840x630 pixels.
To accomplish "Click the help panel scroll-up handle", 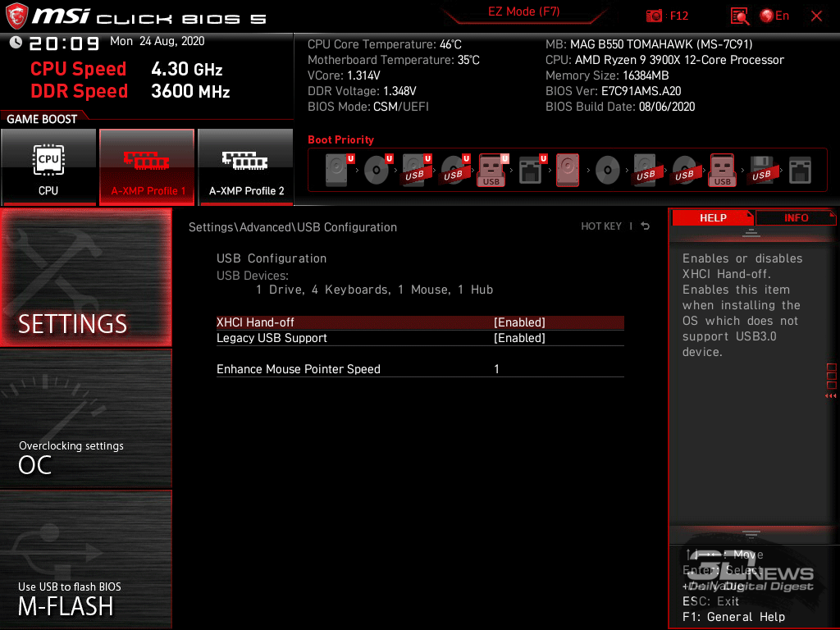I will 751,233.
